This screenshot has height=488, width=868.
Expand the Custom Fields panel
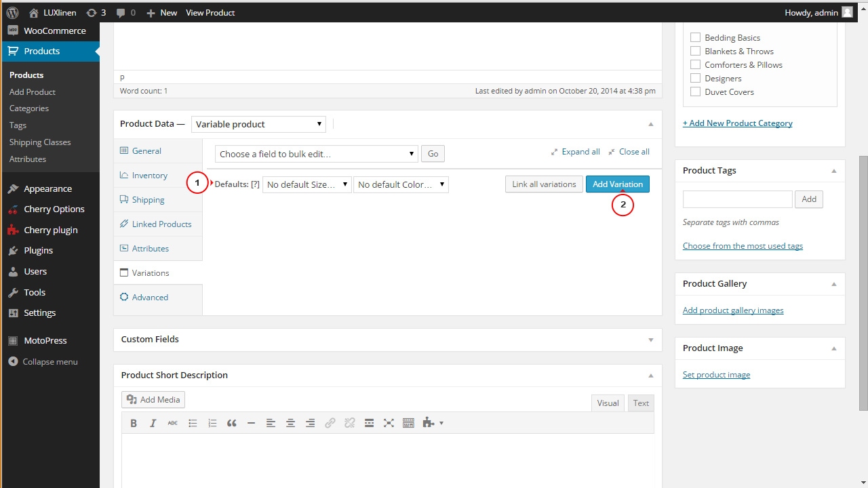[x=650, y=340]
